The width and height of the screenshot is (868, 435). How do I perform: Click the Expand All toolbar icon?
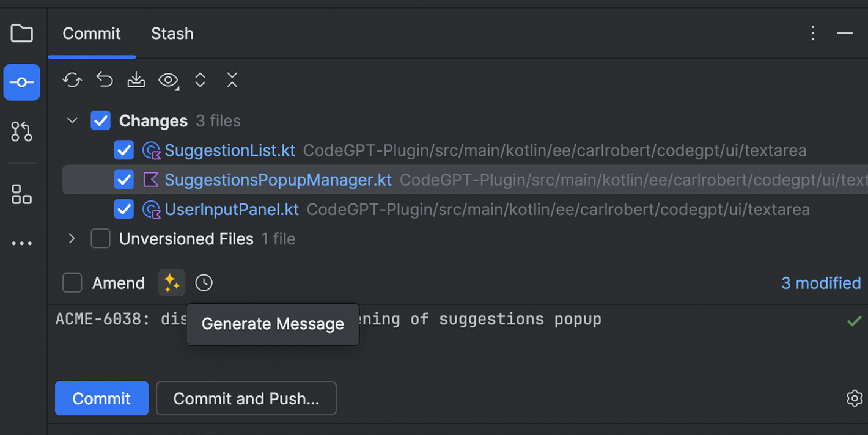coord(200,80)
